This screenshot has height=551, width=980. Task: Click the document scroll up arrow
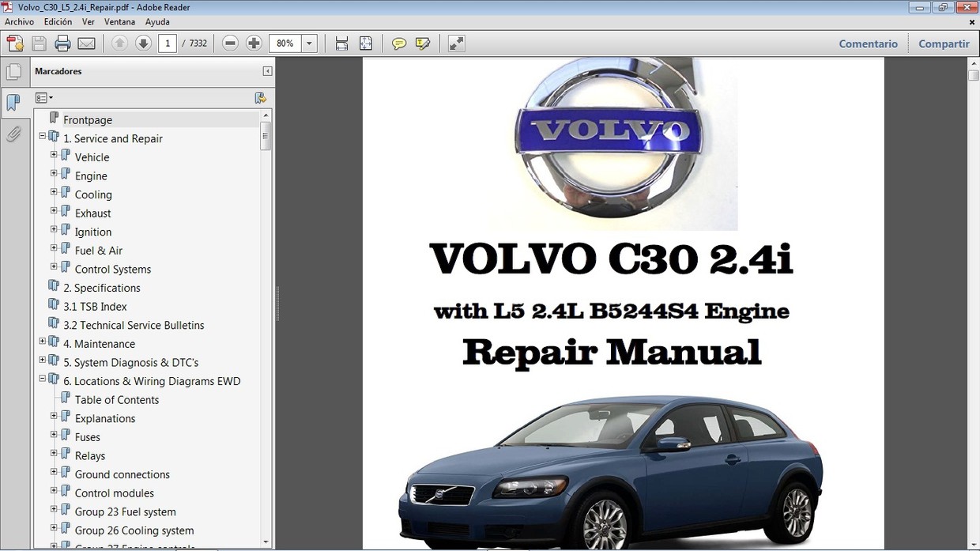coord(974,63)
